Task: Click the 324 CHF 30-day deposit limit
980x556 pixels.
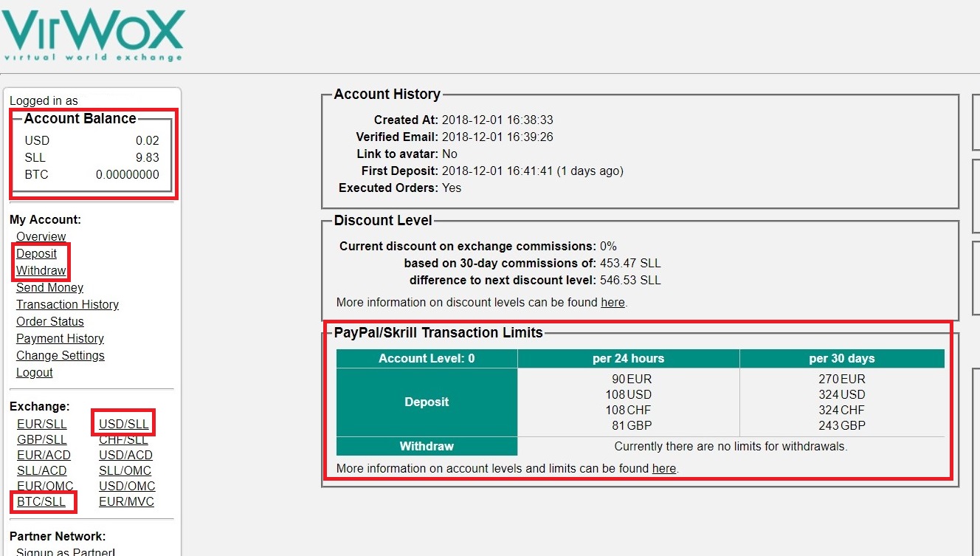Action: (842, 411)
